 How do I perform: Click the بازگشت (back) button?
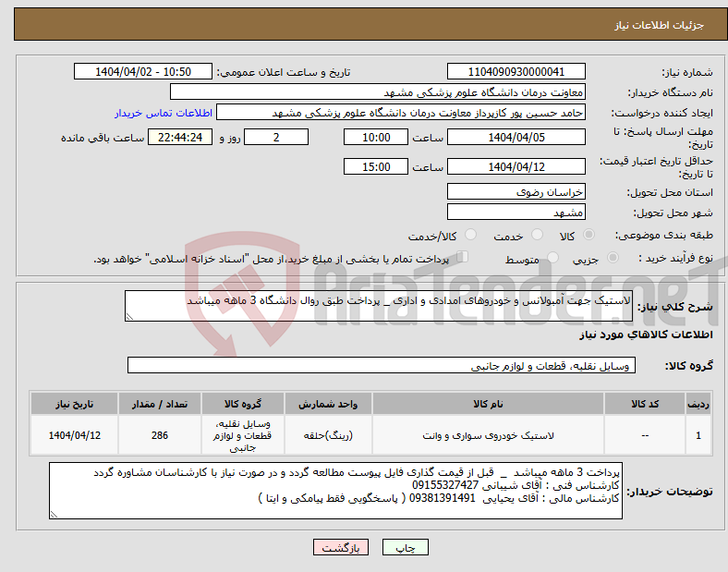coord(341,547)
